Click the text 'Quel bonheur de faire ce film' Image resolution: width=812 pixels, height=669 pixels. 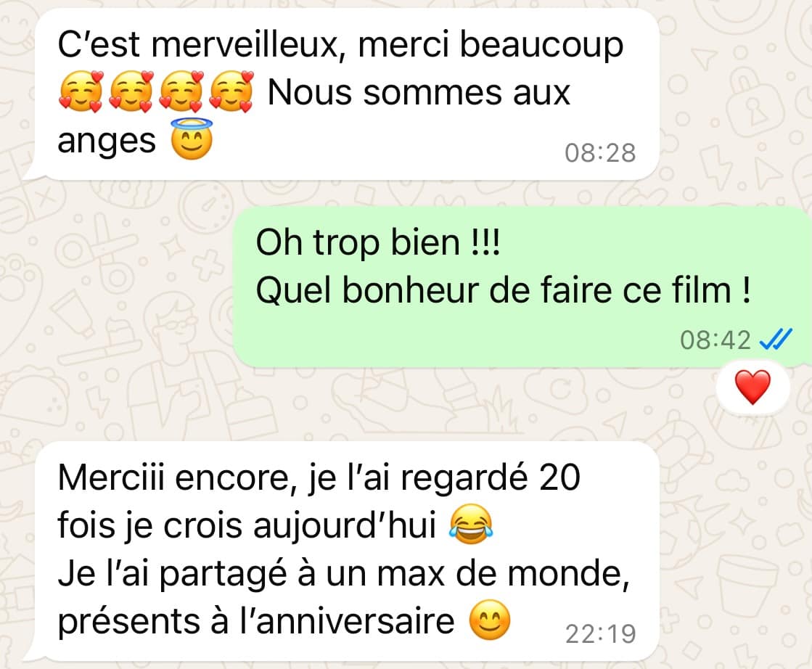click(x=493, y=290)
